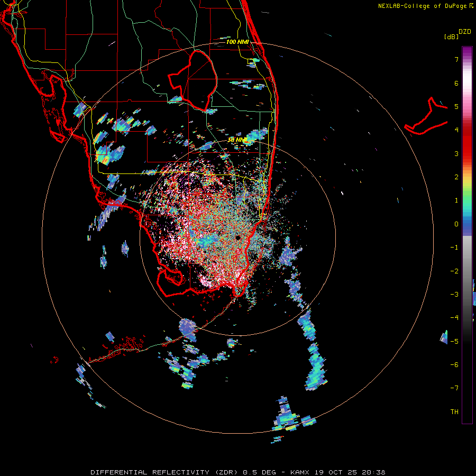Screen dimensions: 476x476
Task: Click DIFFERENTIAL REFLECTIVITY in the caption
Action: tap(150, 472)
